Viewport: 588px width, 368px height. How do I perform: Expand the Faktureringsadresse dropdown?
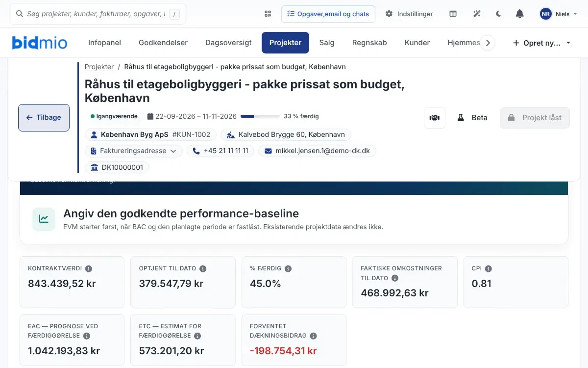(134, 151)
